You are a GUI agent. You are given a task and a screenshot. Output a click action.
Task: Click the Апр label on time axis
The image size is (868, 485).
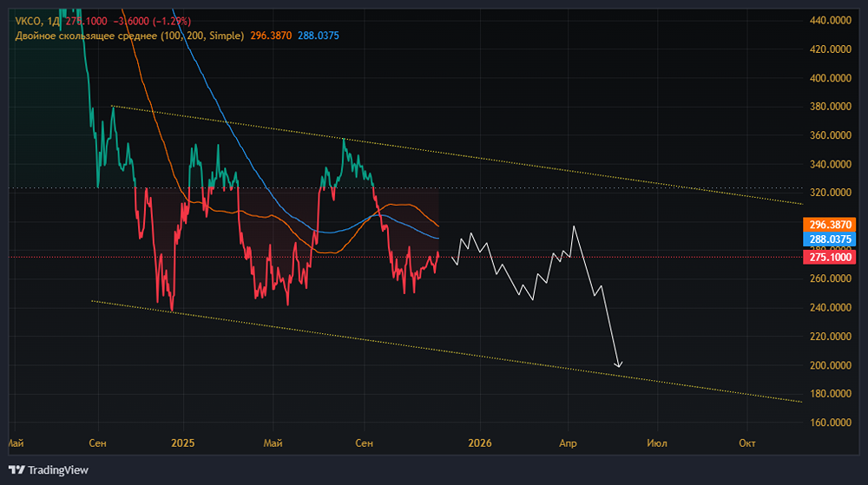[568, 443]
